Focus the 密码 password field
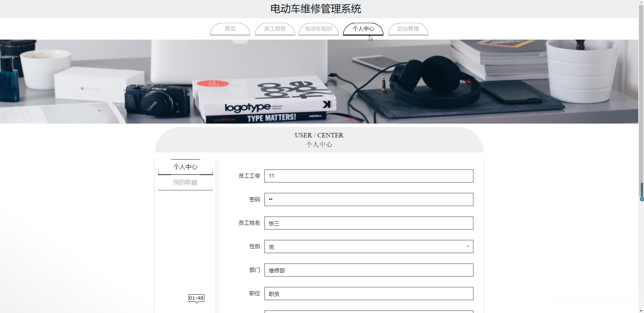This screenshot has height=313, width=644. point(369,199)
